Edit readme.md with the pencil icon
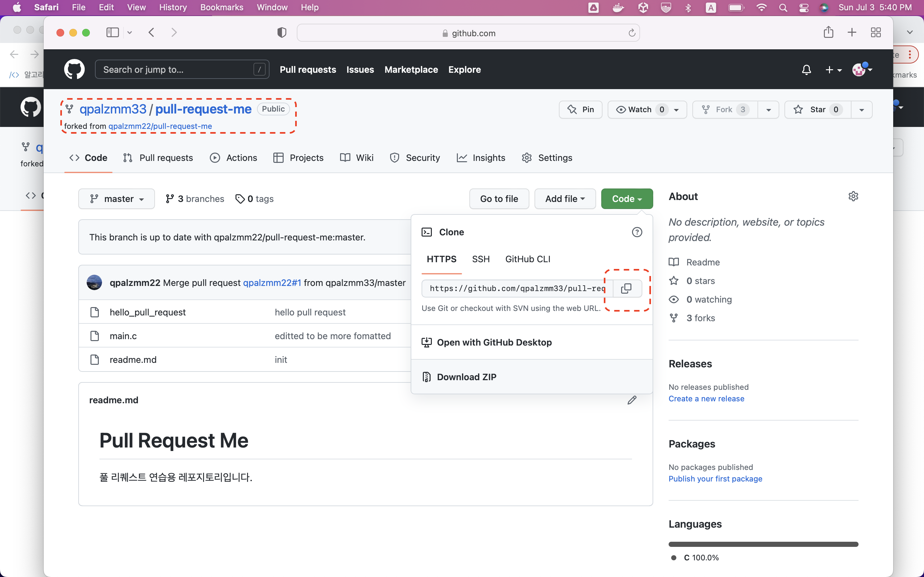 [x=632, y=400]
